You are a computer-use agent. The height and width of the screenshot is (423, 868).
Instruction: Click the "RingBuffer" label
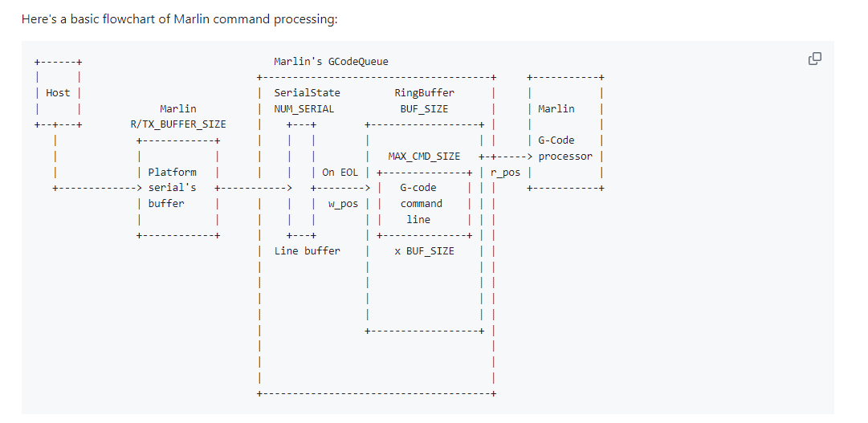tap(424, 93)
